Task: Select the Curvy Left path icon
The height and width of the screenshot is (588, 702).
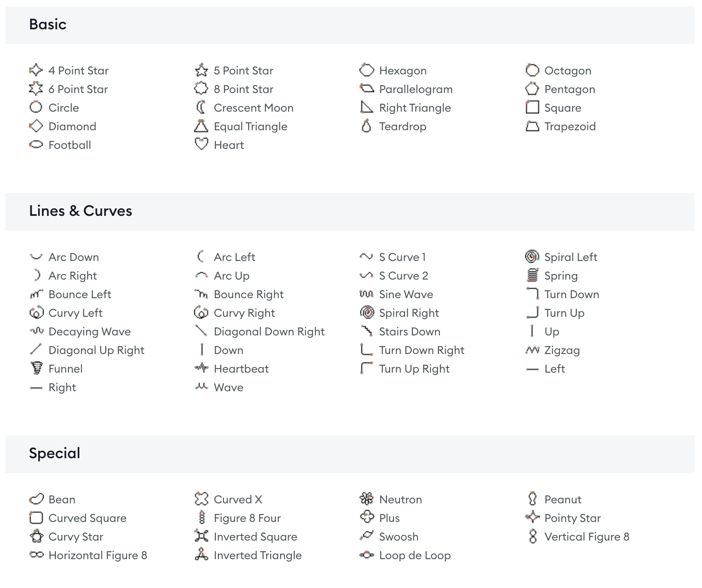Action: (36, 313)
